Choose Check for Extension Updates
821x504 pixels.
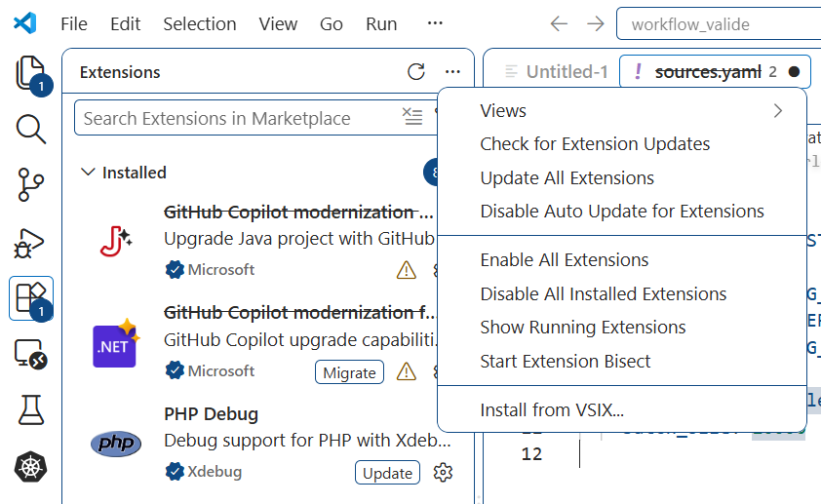point(621,144)
